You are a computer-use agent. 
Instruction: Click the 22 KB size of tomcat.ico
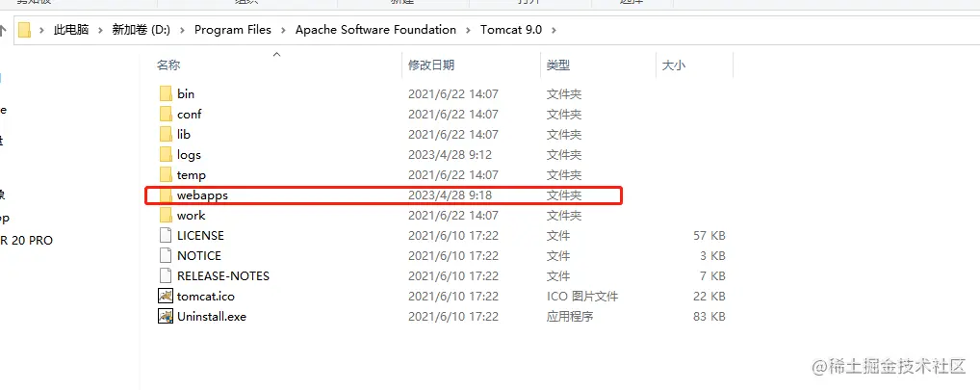[x=709, y=297]
